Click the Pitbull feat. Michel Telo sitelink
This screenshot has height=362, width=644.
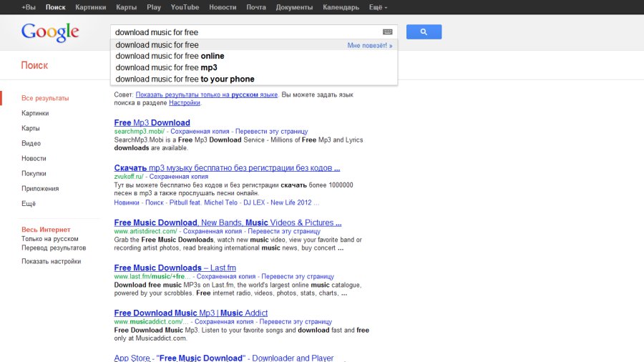pos(203,202)
